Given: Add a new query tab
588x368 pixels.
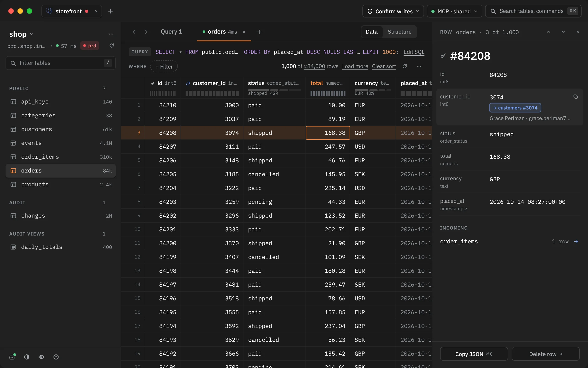Looking at the screenshot, I should pos(259,32).
